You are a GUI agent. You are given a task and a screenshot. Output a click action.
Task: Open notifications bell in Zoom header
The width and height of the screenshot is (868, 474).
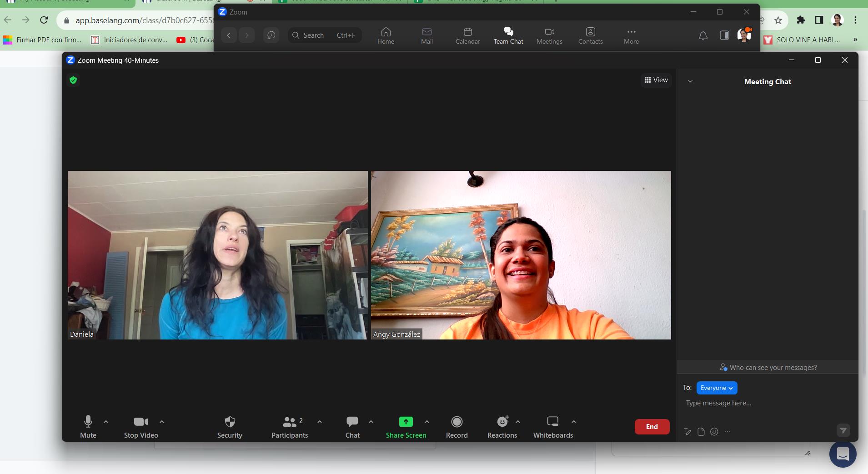point(703,35)
